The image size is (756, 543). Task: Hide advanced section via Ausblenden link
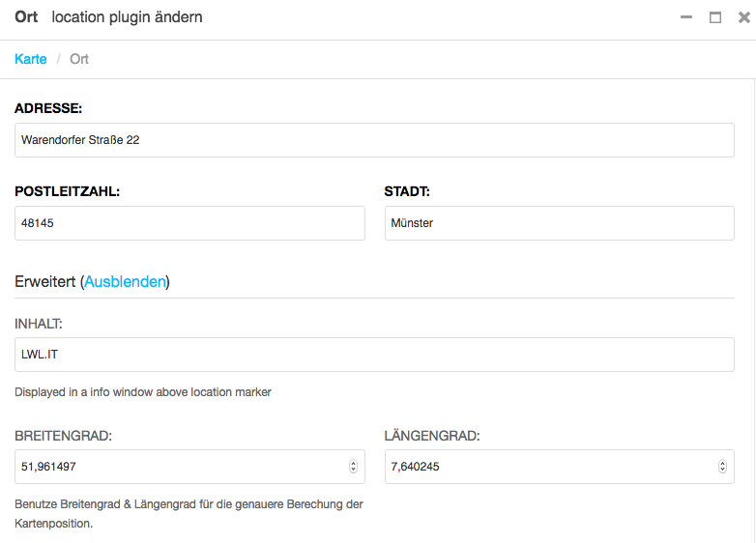pyautogui.click(x=125, y=281)
